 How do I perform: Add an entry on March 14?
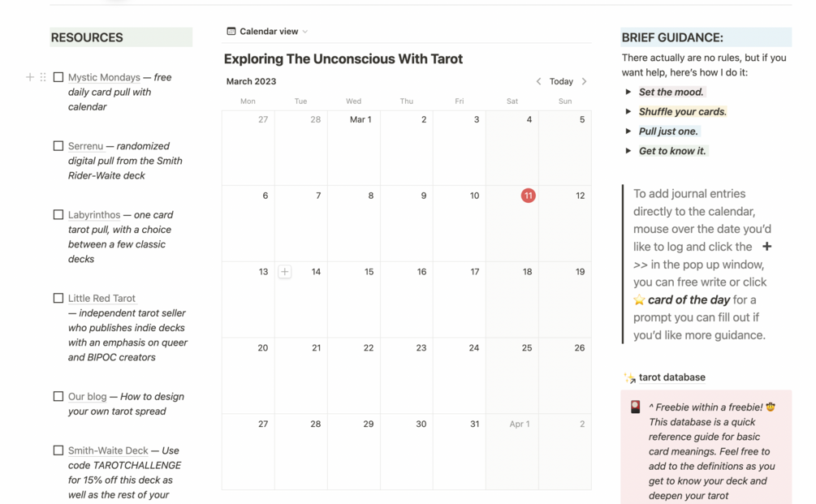click(285, 272)
